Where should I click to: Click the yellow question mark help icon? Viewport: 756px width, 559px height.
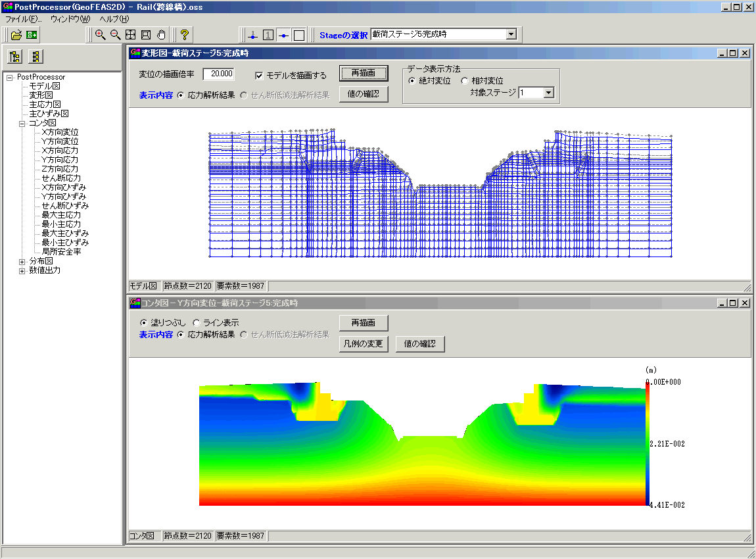(x=185, y=35)
